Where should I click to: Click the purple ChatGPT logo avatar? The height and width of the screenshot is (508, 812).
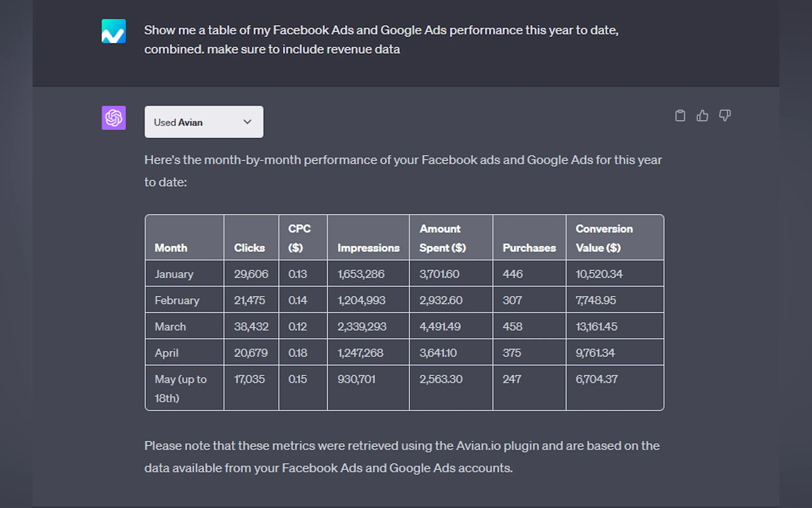[x=114, y=118]
